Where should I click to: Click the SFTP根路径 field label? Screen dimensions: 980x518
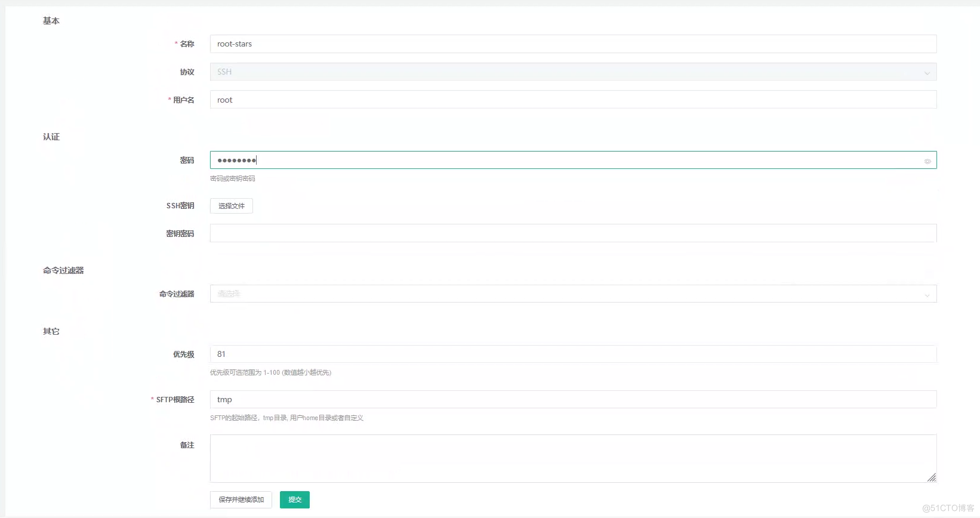click(175, 399)
